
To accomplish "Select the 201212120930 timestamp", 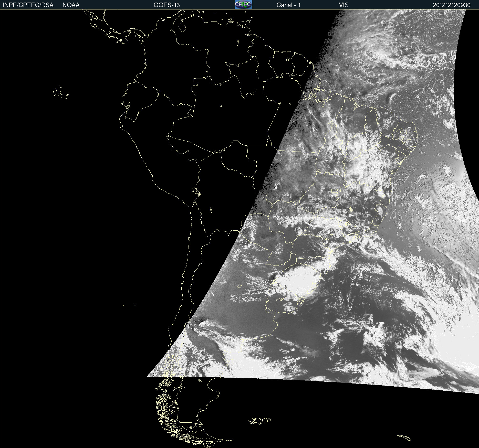I will point(452,5).
